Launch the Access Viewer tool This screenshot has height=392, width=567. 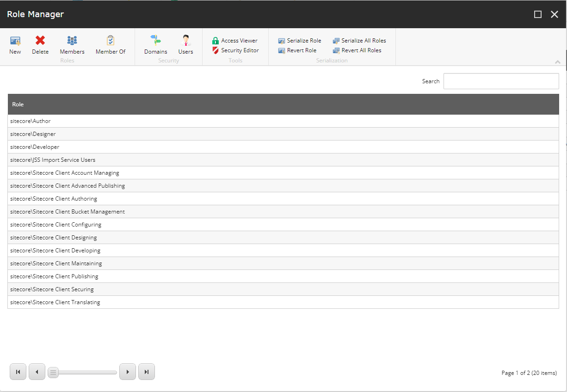[x=235, y=41]
